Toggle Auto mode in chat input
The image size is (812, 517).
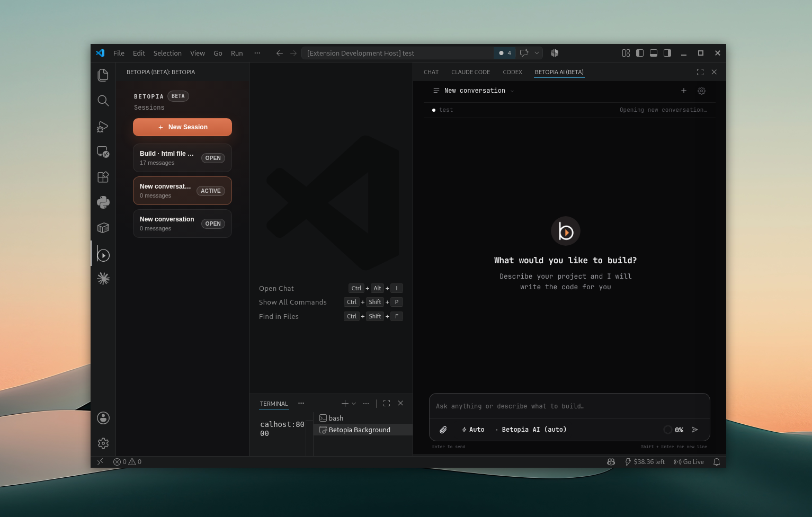tap(473, 430)
